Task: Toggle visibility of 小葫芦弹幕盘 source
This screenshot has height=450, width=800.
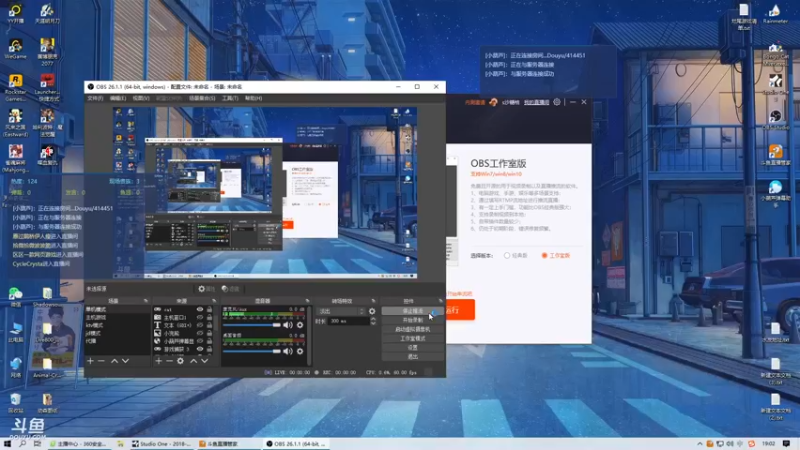Action: (199, 341)
